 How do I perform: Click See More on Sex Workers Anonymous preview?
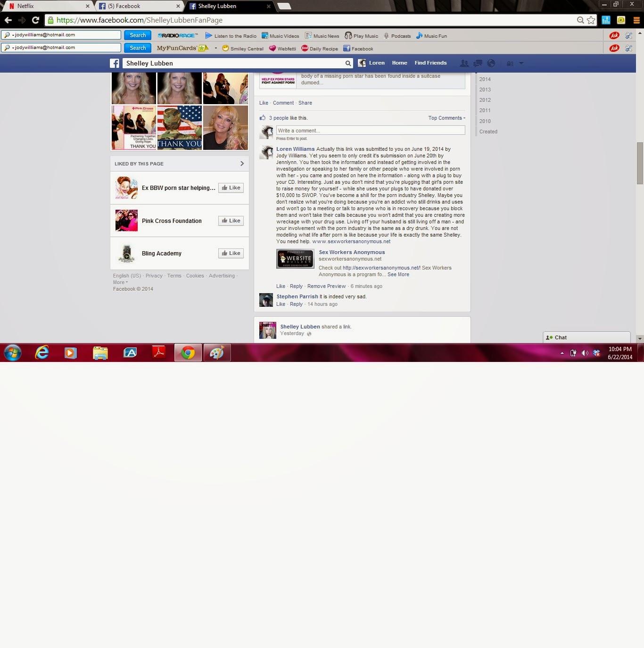pos(398,274)
